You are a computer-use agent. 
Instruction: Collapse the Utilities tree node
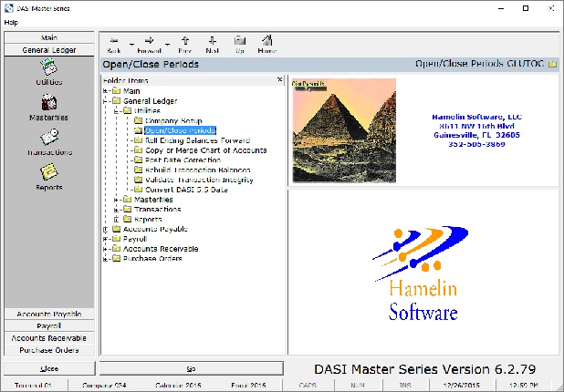click(116, 111)
